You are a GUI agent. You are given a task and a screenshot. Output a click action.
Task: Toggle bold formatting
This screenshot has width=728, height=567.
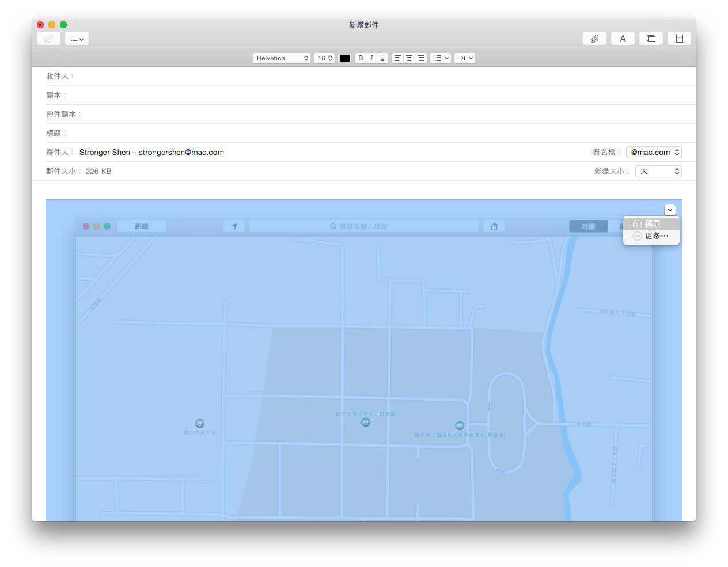click(x=361, y=58)
